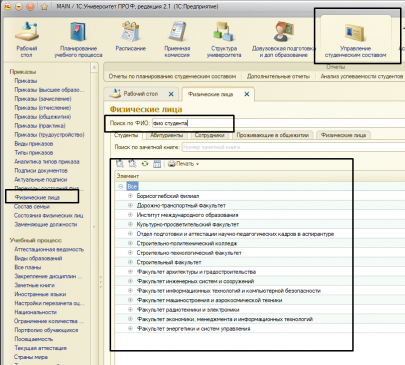Select the Проживающие в общежитии tab
Image resolution: width=405 pixels, height=365 pixels.
[x=273, y=135]
